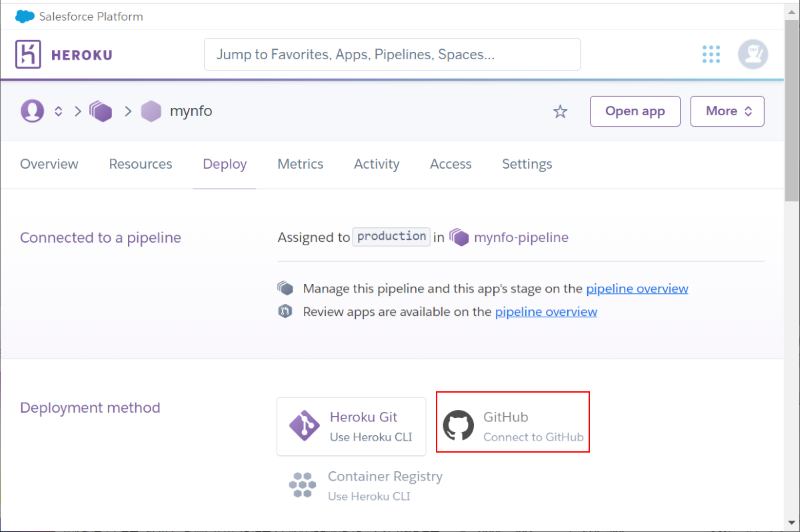
Task: Click the pipeline stage icon beside Manage text
Action: click(285, 288)
